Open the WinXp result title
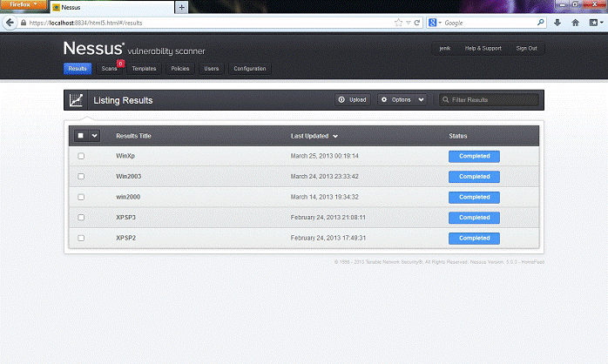 [x=125, y=156]
